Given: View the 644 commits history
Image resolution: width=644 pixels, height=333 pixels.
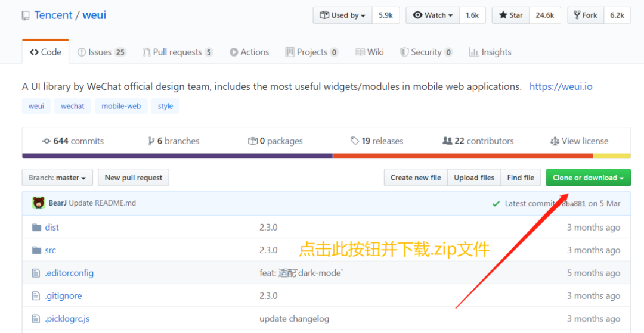Looking at the screenshot, I should click(73, 141).
